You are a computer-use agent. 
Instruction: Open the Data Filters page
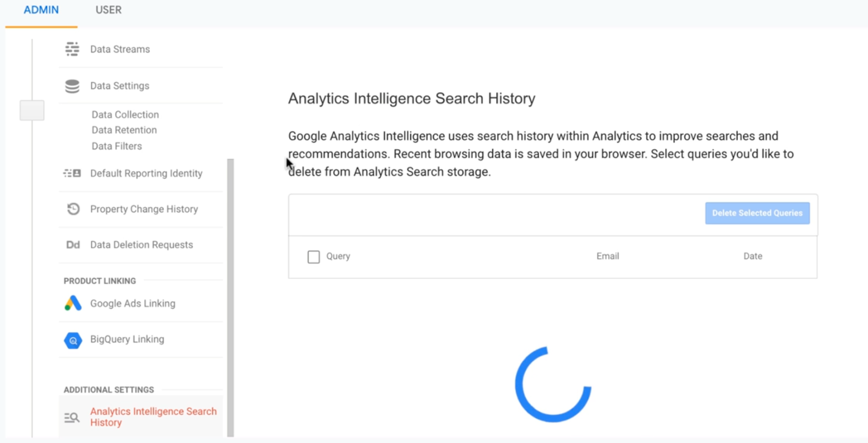click(117, 146)
